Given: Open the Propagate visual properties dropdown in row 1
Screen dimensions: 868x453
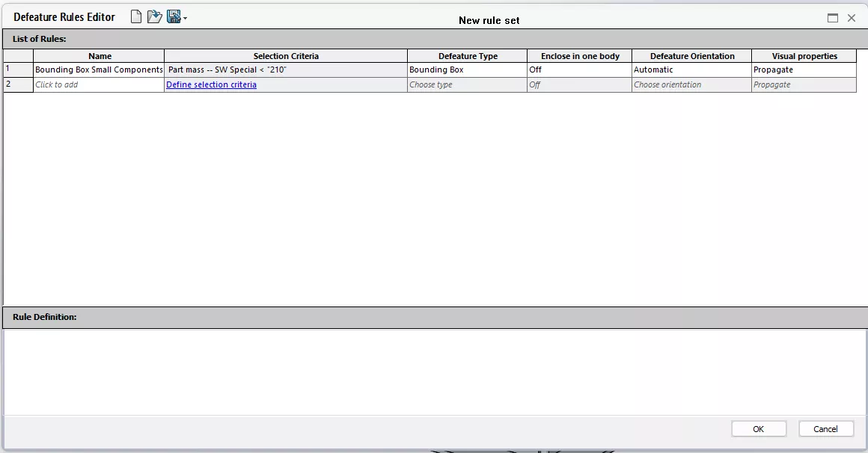Looking at the screenshot, I should click(x=803, y=70).
